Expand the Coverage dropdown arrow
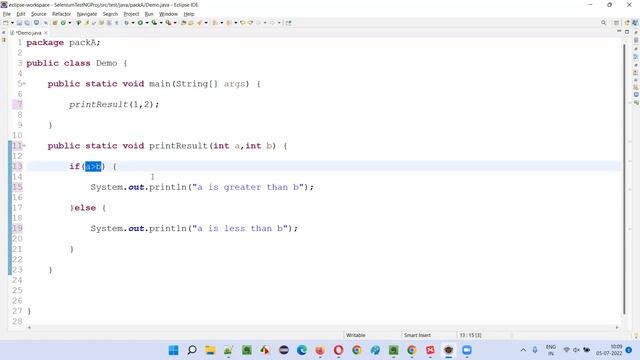The width and height of the screenshot is (640, 360). tap(161, 23)
